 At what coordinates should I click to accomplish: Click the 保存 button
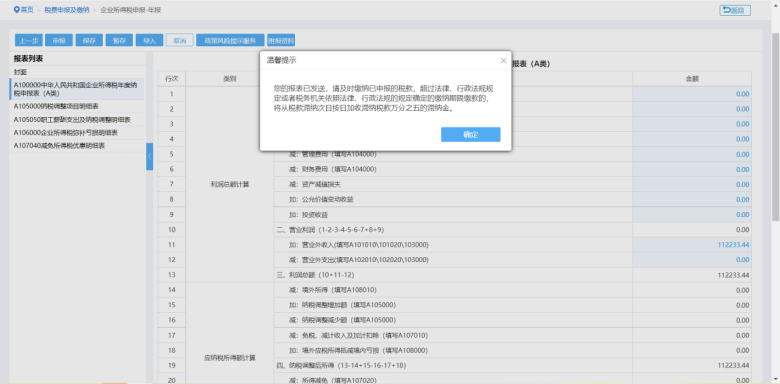[x=89, y=41]
